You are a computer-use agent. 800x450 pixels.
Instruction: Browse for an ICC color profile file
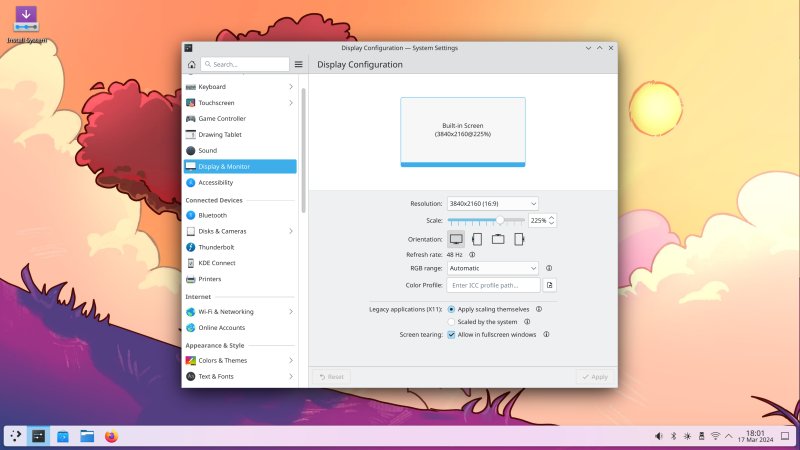(549, 285)
